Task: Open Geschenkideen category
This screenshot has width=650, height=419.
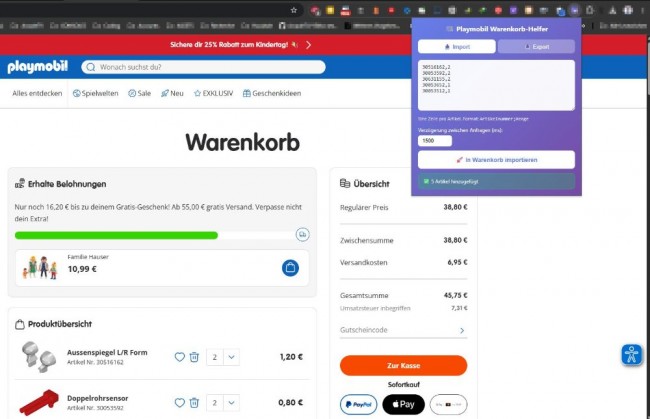Action: click(x=272, y=93)
